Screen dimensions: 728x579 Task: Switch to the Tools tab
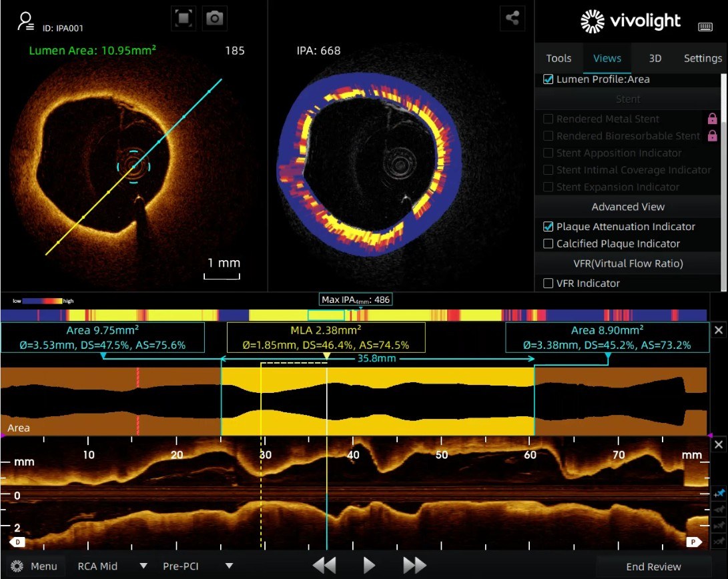(x=559, y=58)
